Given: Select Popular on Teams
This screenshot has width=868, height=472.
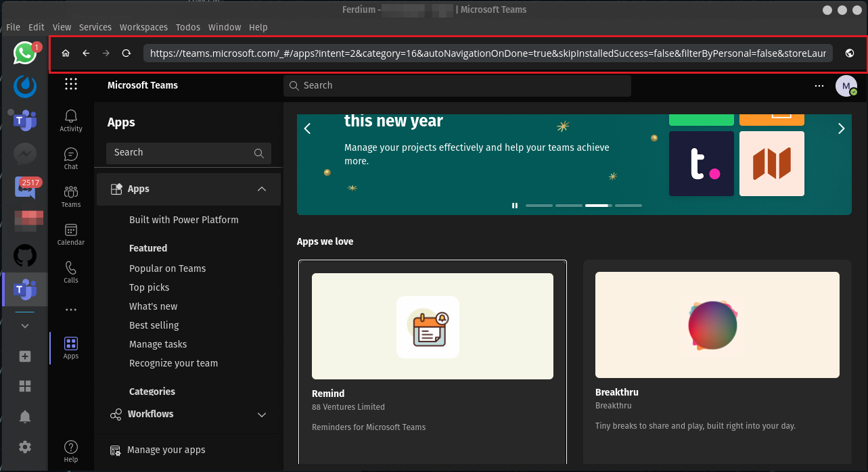Looking at the screenshot, I should point(167,268).
